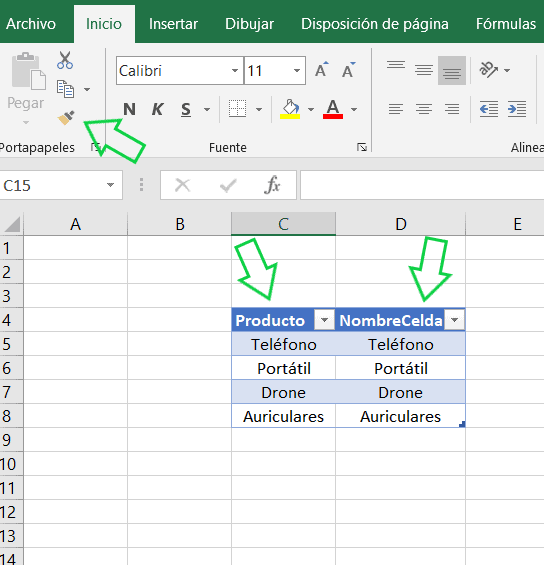Screen dimensions: 544x565
Task: Switch to the Insertar tab
Action: [x=173, y=24]
